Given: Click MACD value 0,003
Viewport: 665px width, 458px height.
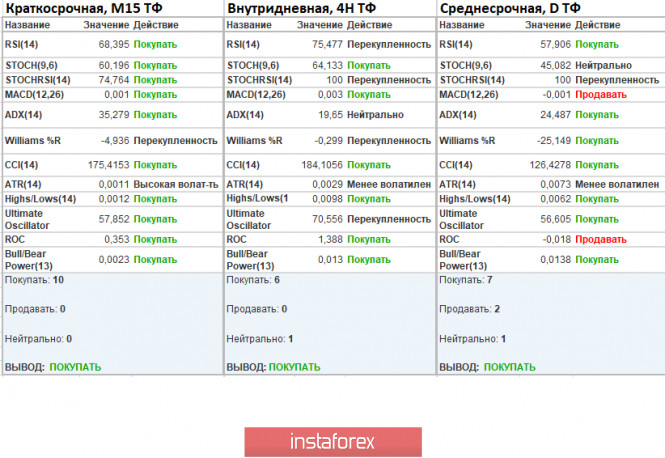Looking at the screenshot, I should [x=330, y=95].
